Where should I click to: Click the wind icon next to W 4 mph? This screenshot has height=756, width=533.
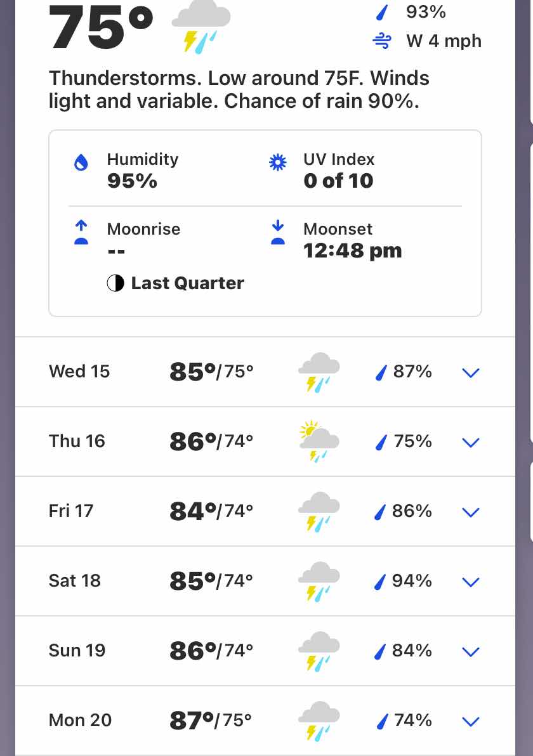382,41
